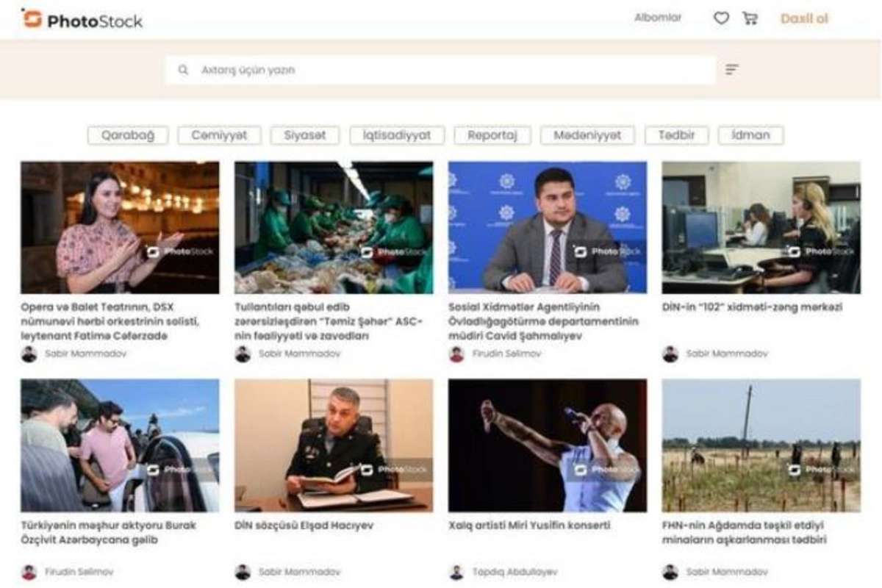Open the Ağdam mine detection photo thumbnail
The height and width of the screenshot is (588, 882).
point(761,445)
